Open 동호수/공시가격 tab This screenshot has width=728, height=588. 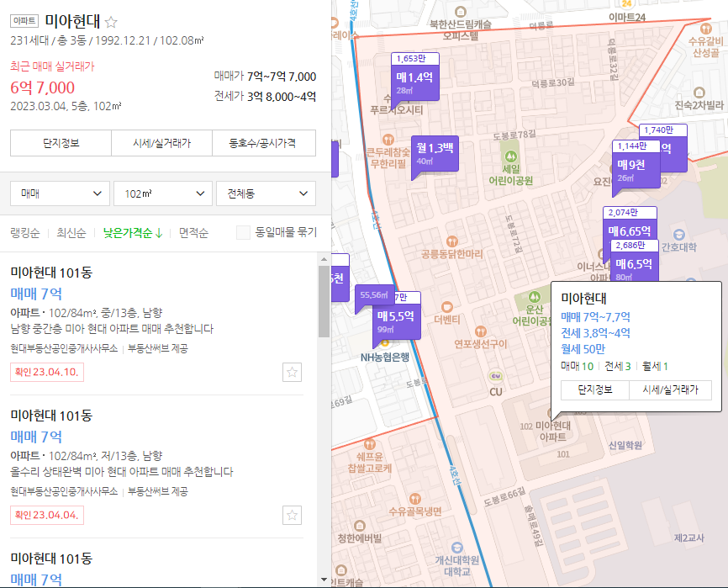(264, 143)
